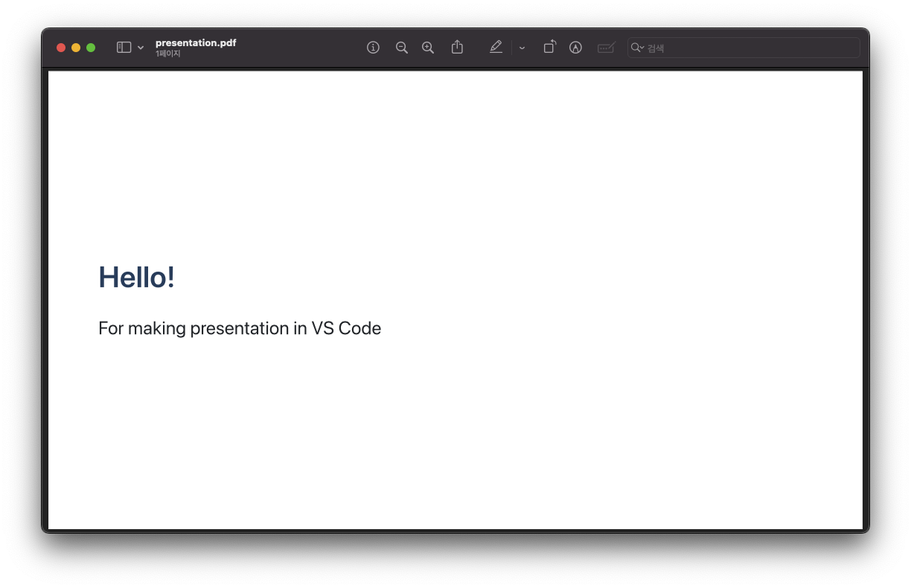Select the highlight pen tool
Viewport: 911px width, 588px height.
pos(496,48)
